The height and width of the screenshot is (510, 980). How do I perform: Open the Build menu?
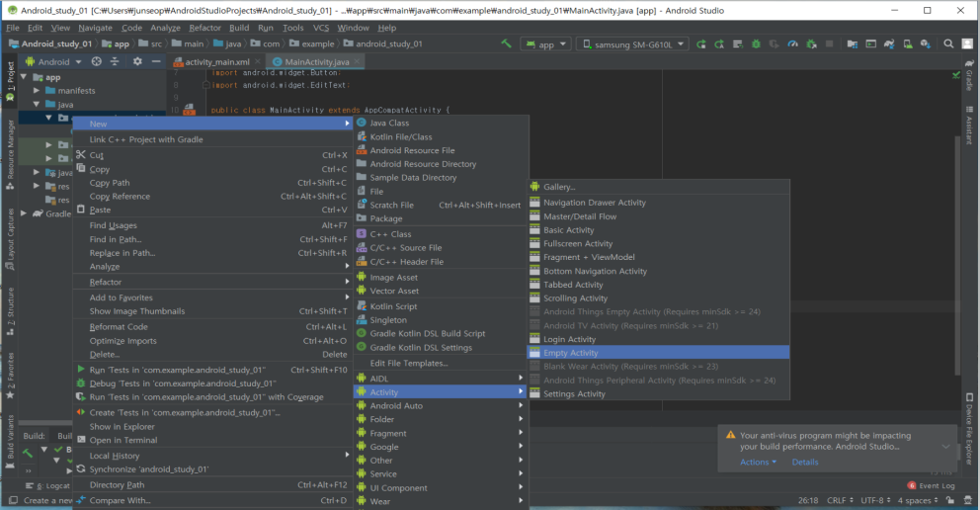pyautogui.click(x=239, y=28)
